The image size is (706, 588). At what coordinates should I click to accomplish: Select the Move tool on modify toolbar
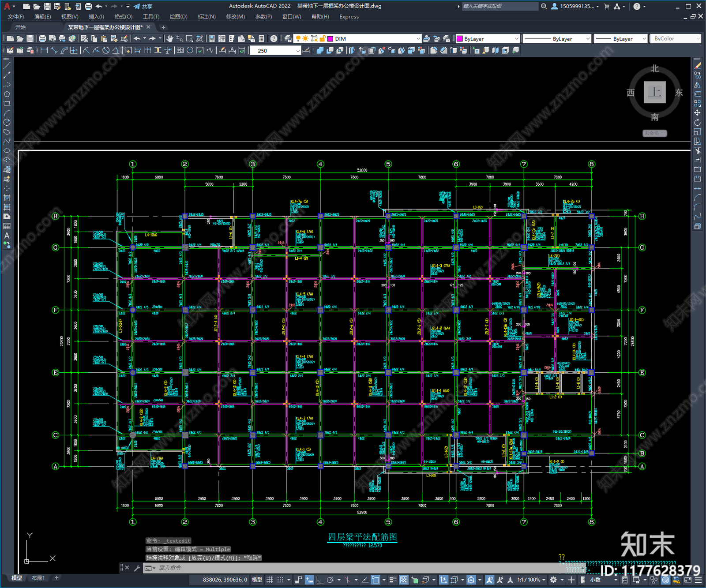pyautogui.click(x=697, y=112)
